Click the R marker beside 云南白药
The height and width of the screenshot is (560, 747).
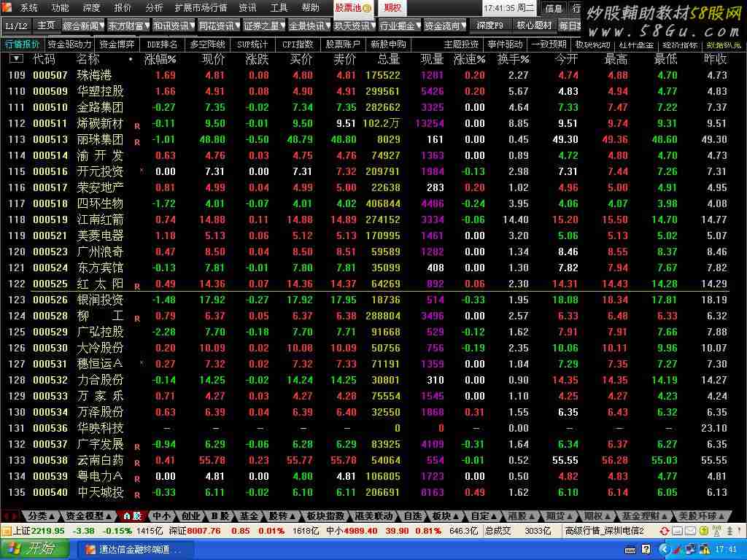[x=137, y=463]
